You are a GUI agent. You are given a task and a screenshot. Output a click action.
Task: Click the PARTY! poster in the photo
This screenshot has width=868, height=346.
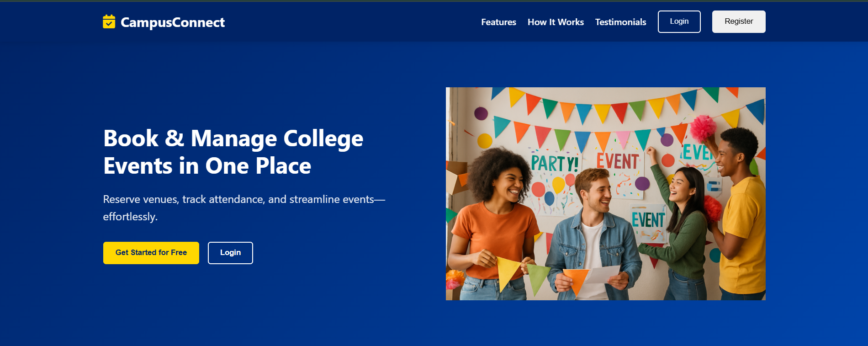coord(555,163)
